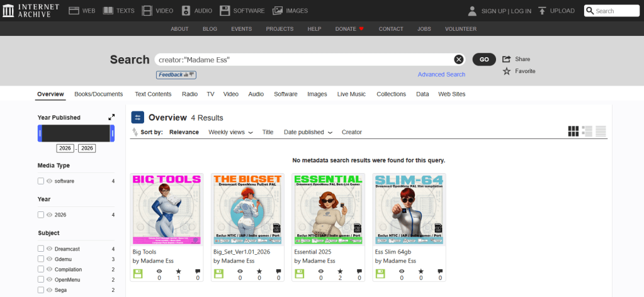
Task: Switch to compact list view
Action: click(x=601, y=131)
